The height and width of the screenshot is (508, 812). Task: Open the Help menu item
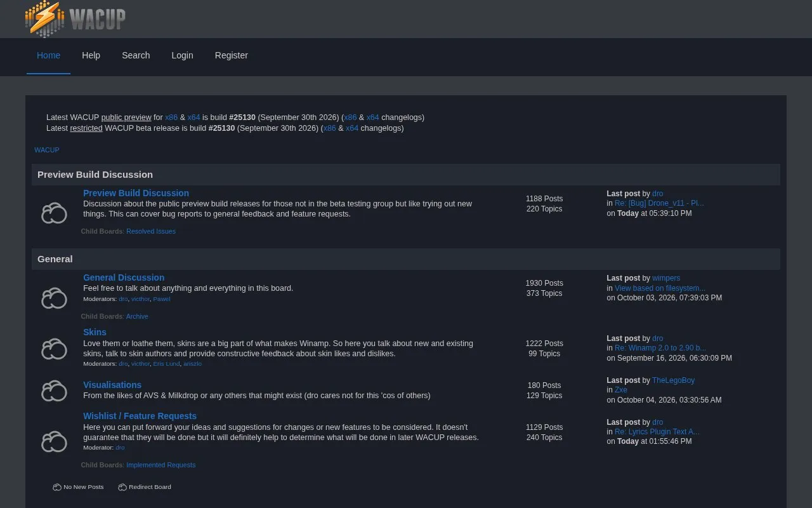pos(91,55)
